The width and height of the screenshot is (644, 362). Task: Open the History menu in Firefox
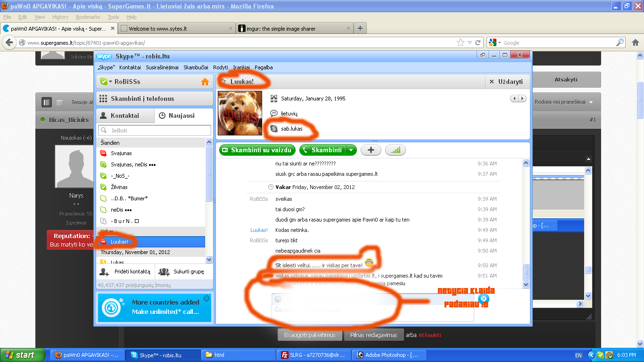click(x=60, y=17)
